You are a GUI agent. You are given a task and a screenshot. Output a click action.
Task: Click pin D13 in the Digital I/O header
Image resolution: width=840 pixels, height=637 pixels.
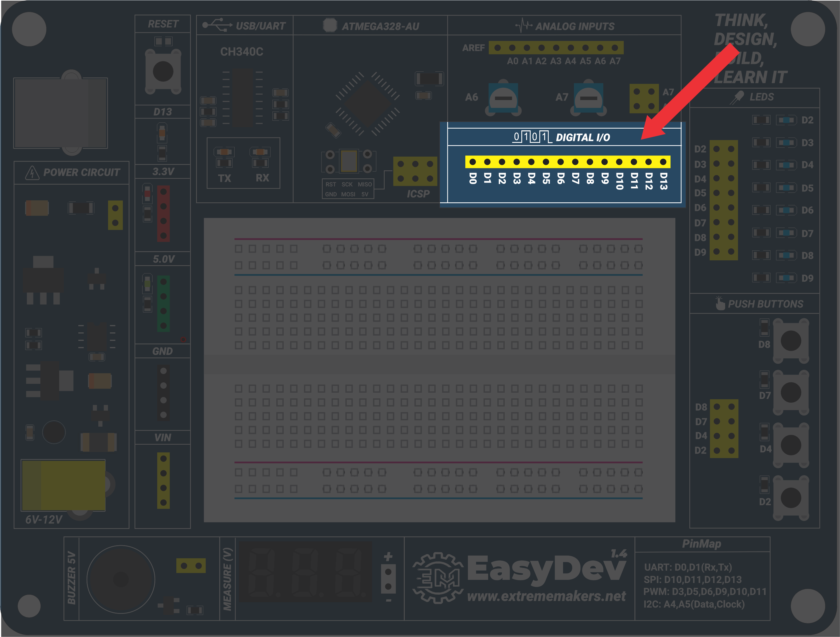[x=663, y=162]
